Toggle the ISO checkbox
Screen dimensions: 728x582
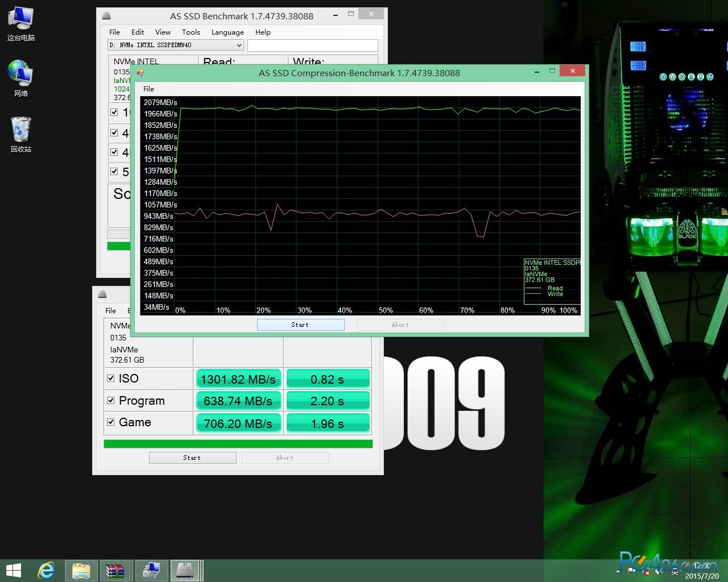click(x=110, y=379)
